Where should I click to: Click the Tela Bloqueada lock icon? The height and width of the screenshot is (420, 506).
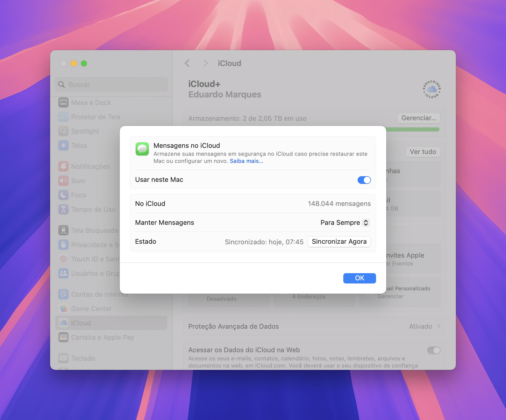point(63,230)
